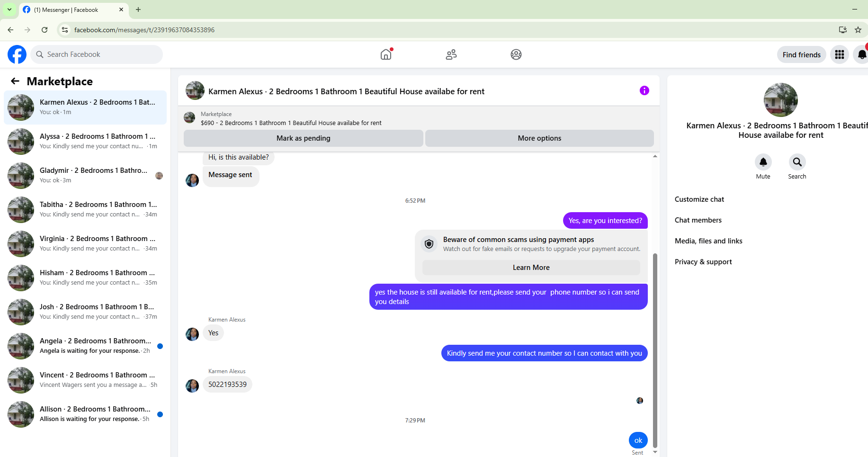Screen dimensions: 868x457
Task: Close the Messenger Facebook tab
Action: (121, 9)
